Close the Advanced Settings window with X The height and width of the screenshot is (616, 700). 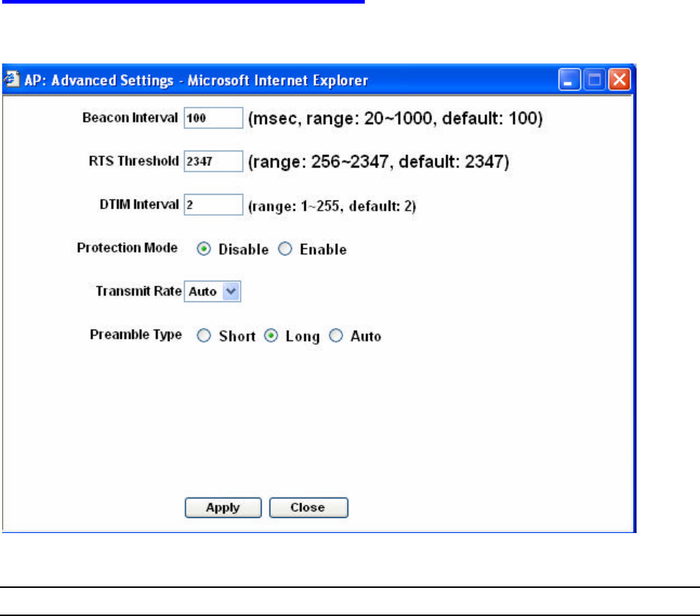[x=619, y=79]
